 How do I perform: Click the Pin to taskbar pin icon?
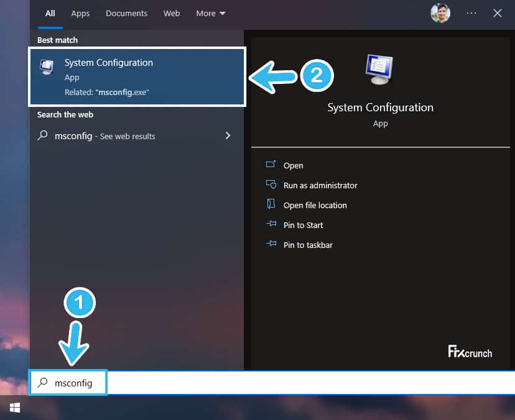(271, 244)
